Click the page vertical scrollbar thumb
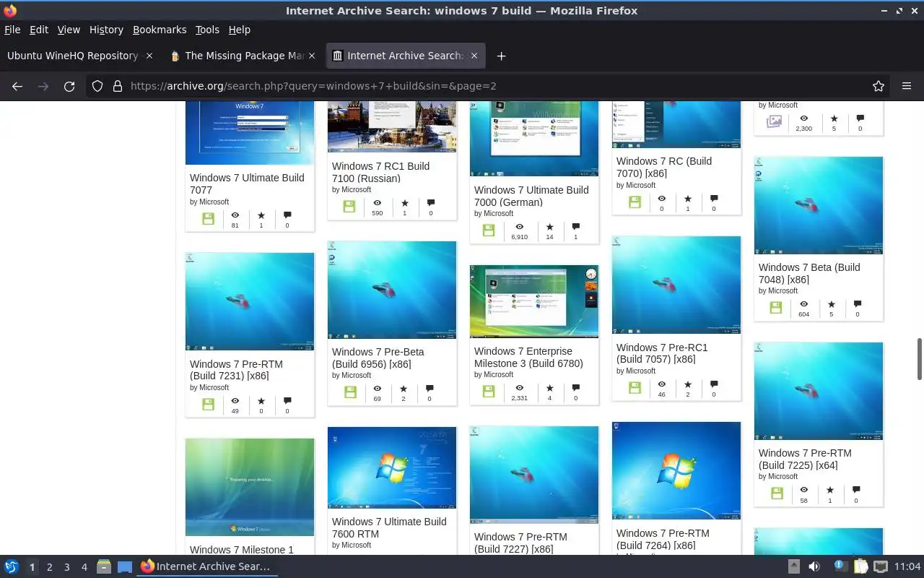 920,359
